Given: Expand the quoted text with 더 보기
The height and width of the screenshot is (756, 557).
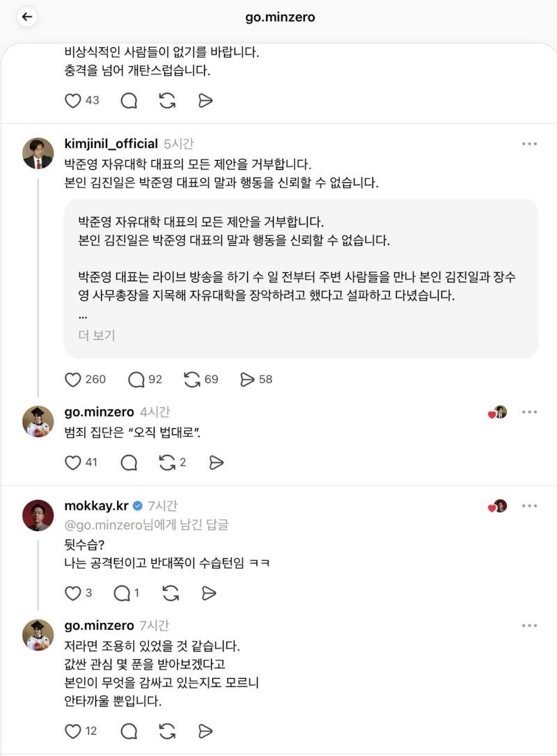Looking at the screenshot, I should [x=96, y=336].
